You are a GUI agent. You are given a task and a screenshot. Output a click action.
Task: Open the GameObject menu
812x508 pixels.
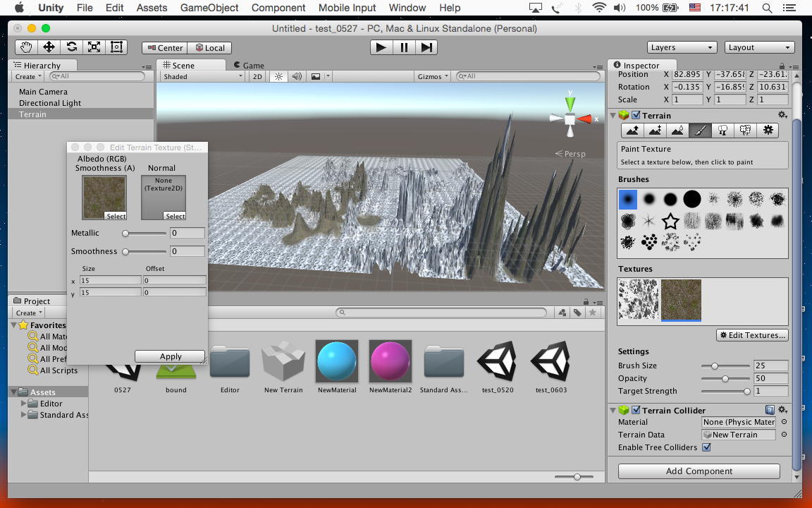(x=209, y=8)
